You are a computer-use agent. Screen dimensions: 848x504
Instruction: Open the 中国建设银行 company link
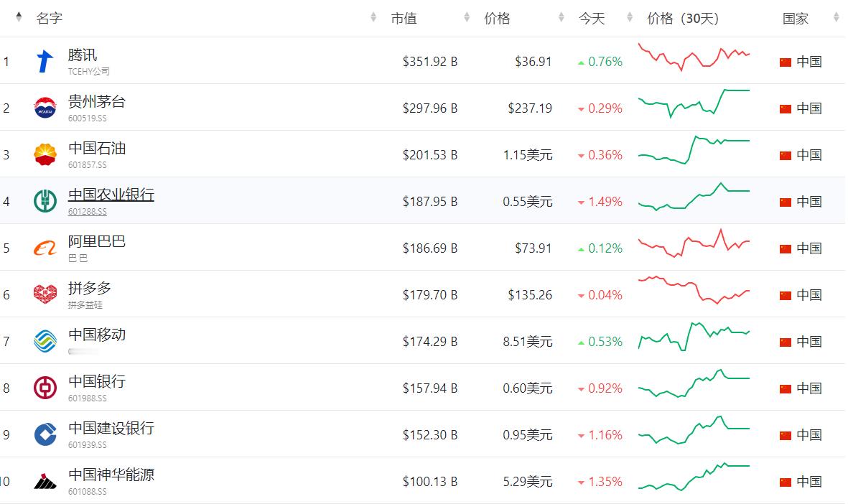(x=111, y=429)
